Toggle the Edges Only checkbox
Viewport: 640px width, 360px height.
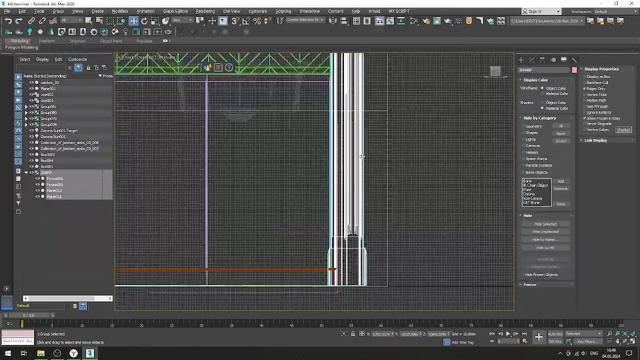[584, 89]
